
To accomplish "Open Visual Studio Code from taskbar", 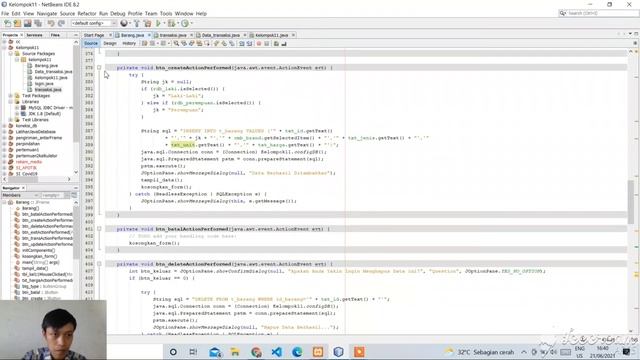I will click(276, 352).
